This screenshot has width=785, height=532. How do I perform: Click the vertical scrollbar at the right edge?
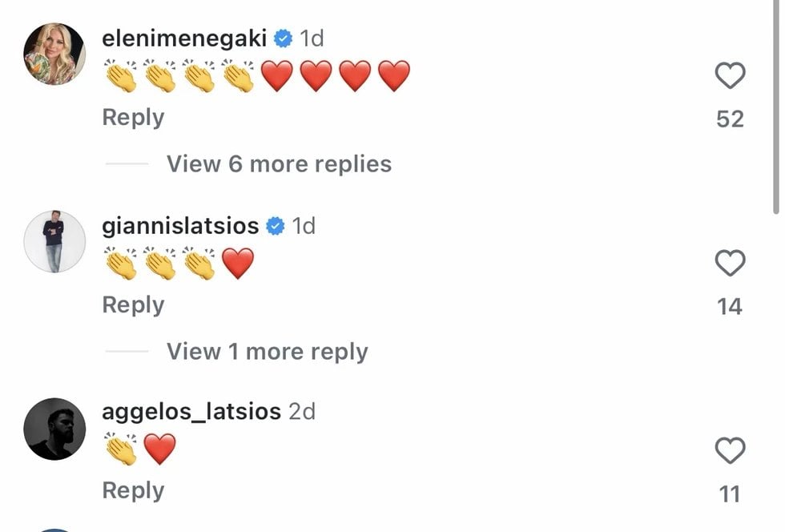(775, 107)
